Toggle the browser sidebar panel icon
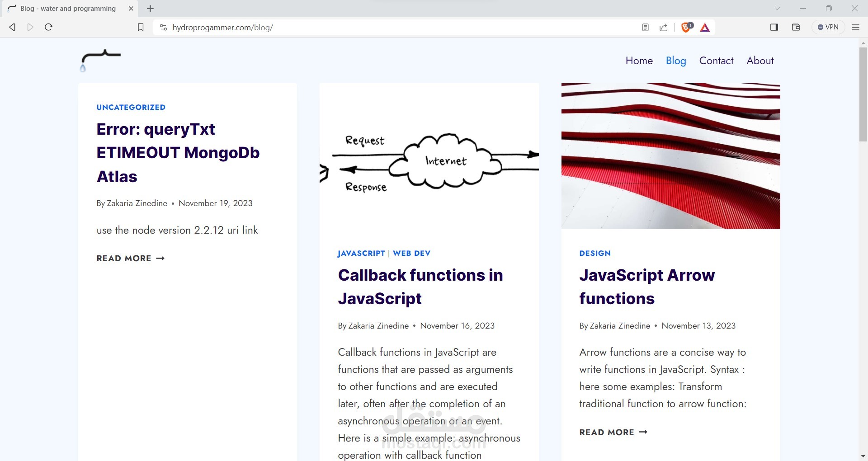 (774, 27)
